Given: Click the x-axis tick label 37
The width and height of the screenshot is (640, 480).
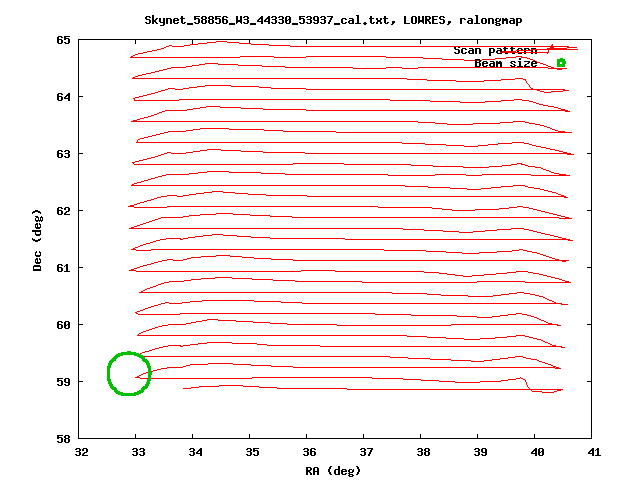Looking at the screenshot, I should (367, 452).
